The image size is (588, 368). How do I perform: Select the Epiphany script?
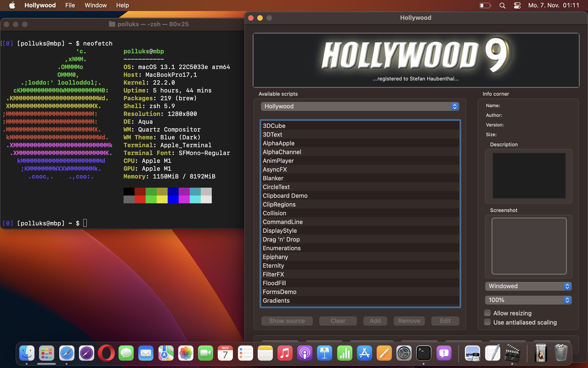click(x=360, y=257)
